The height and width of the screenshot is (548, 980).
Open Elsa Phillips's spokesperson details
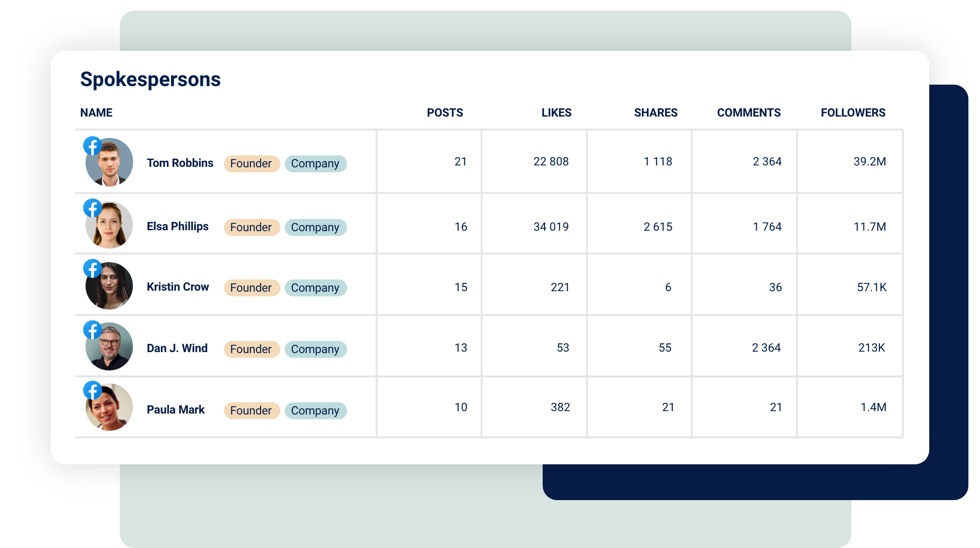tap(178, 226)
